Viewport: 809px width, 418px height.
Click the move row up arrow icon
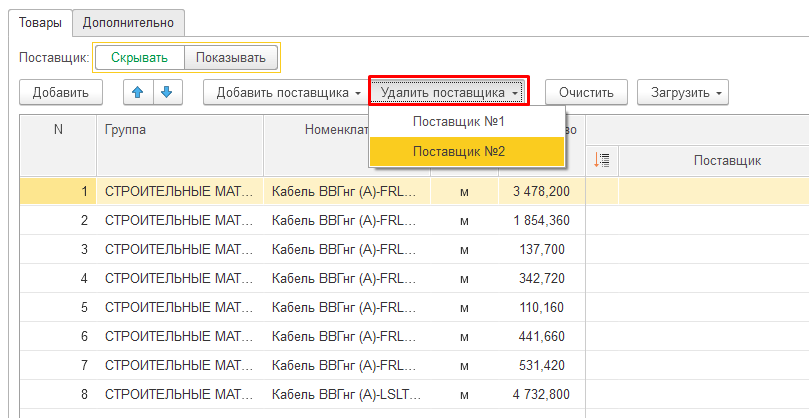pos(138,92)
